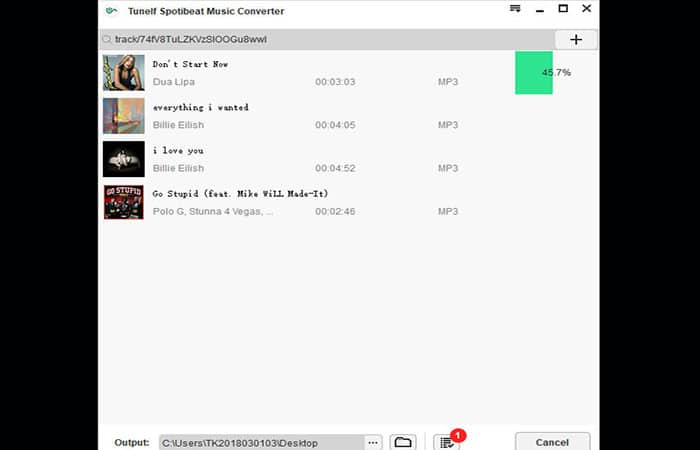Screen dimensions: 700x450
Task: Click the title Don't Start Now
Action: click(190, 64)
